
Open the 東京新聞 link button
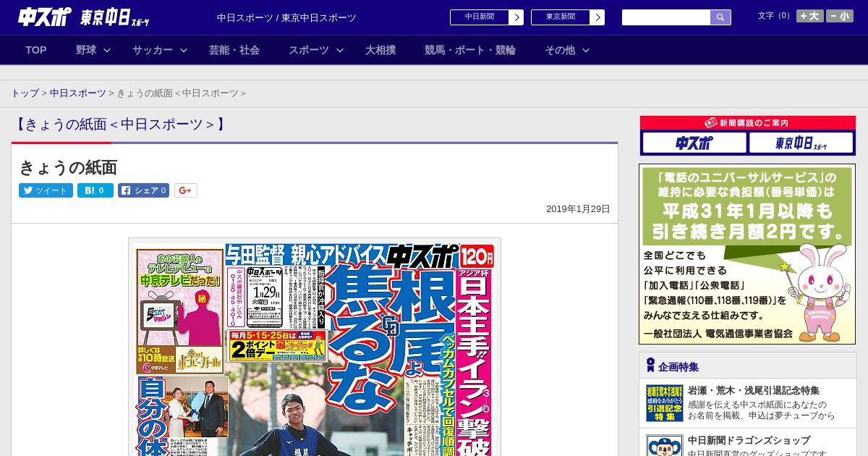[561, 17]
